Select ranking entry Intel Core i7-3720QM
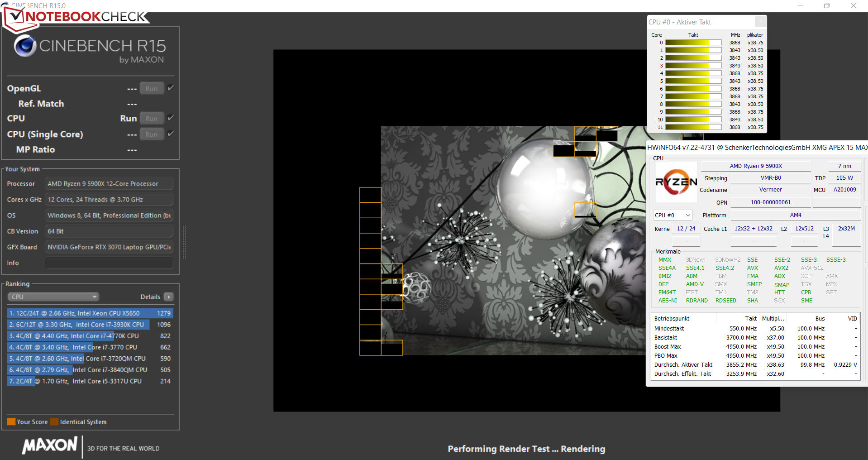 90,359
